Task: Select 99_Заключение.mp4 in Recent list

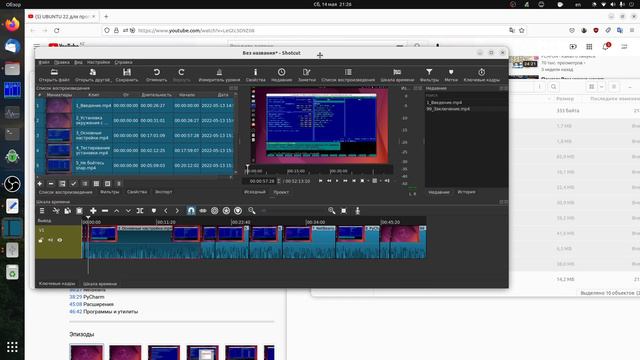Action: click(448, 109)
